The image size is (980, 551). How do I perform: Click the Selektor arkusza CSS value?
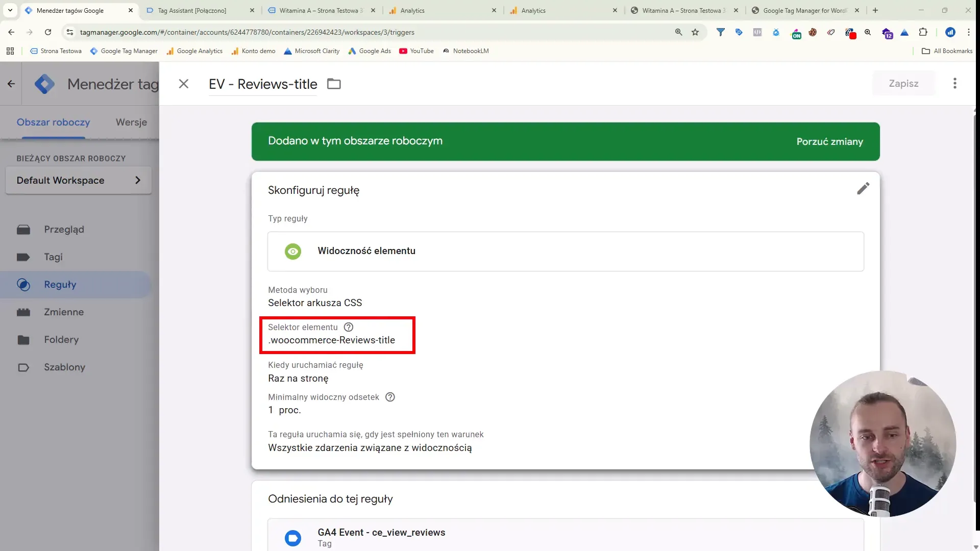(x=315, y=303)
